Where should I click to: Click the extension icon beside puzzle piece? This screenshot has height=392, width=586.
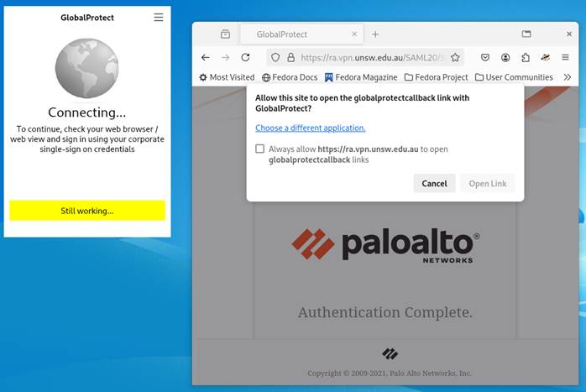(x=545, y=58)
